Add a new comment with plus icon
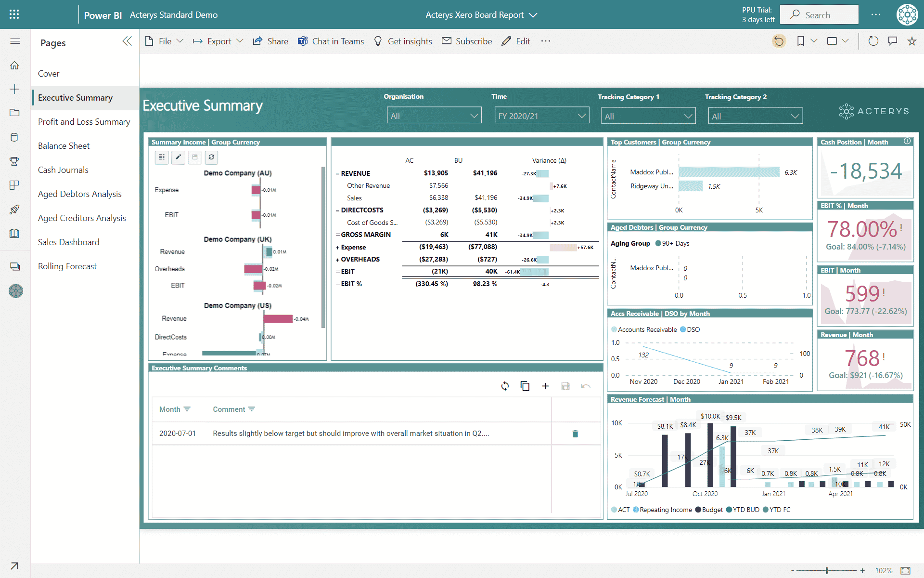 545,386
